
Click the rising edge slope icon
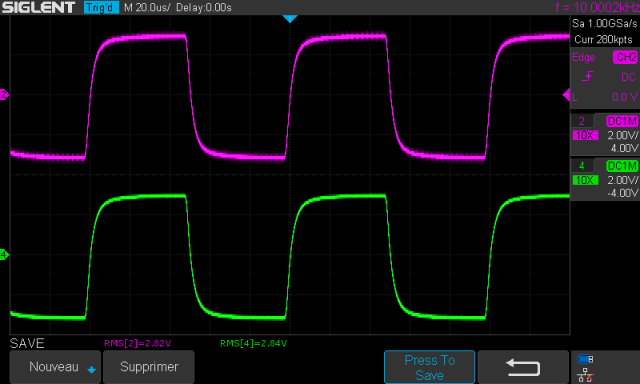pos(587,76)
